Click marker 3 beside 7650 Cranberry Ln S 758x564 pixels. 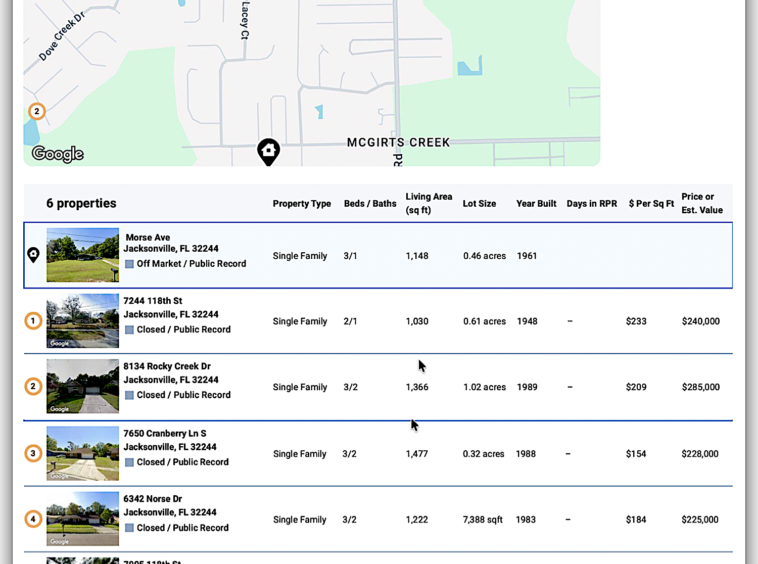[33, 453]
